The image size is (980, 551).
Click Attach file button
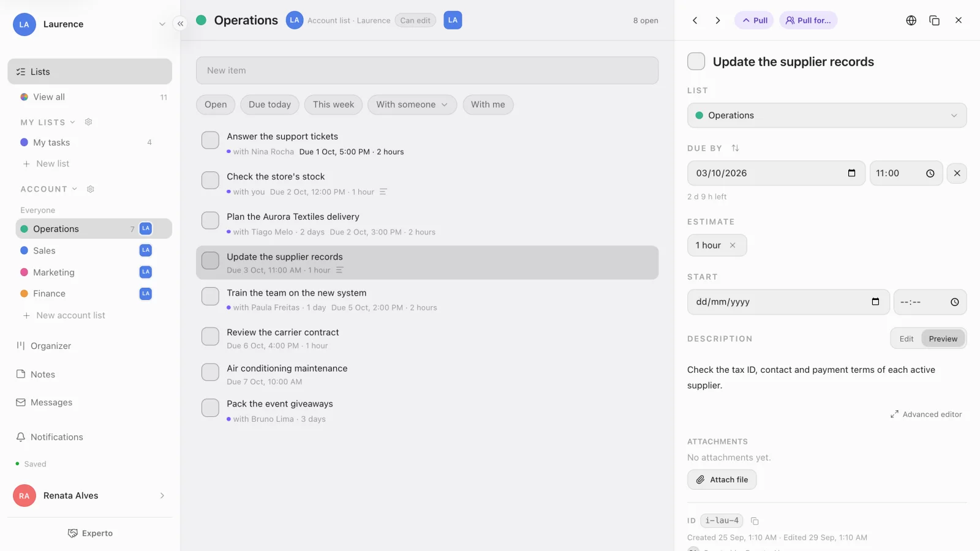(x=722, y=480)
